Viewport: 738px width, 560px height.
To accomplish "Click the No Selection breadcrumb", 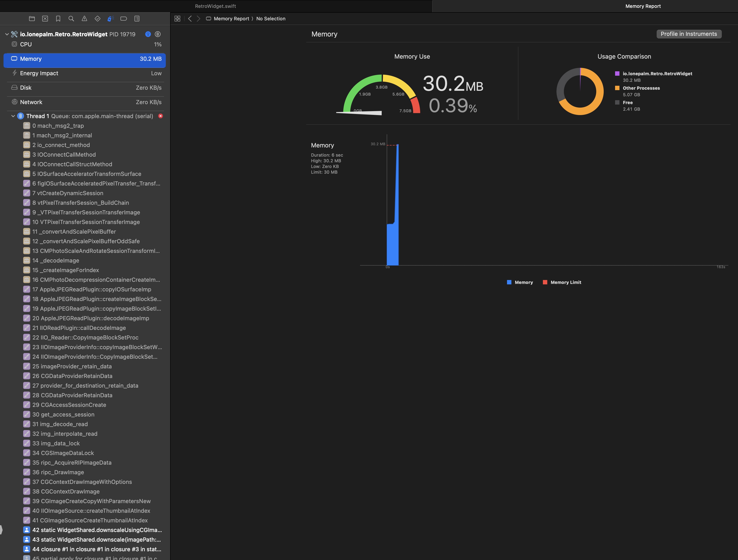I will (x=271, y=19).
